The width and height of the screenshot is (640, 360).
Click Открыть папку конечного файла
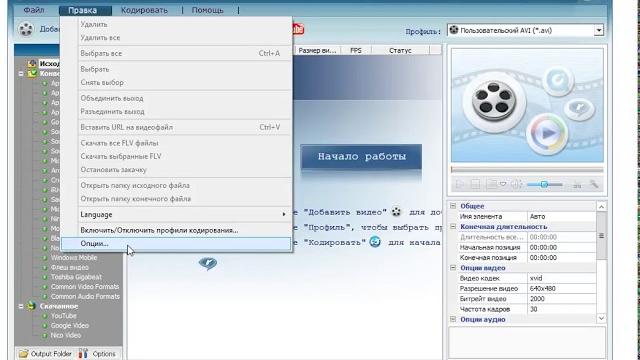click(x=176, y=199)
